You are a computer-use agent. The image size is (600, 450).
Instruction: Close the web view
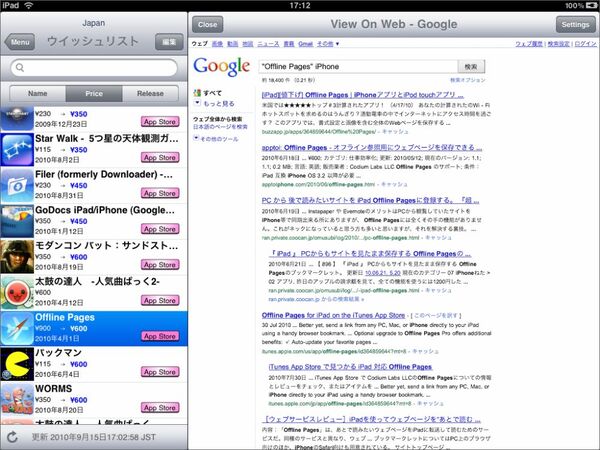click(x=207, y=24)
